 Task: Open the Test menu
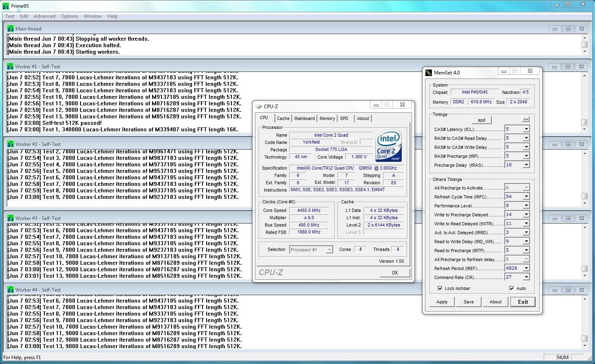10,16
